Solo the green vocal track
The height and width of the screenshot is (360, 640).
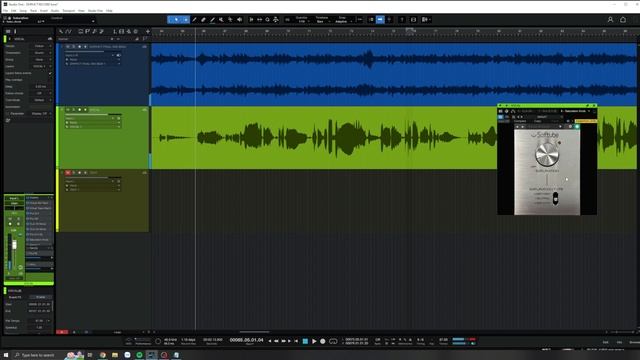click(73, 110)
